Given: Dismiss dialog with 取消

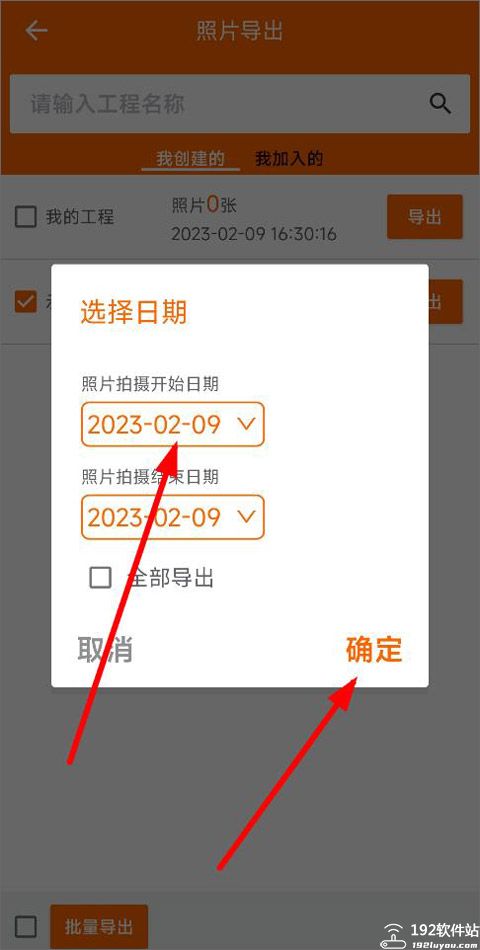Looking at the screenshot, I should click(x=105, y=649).
